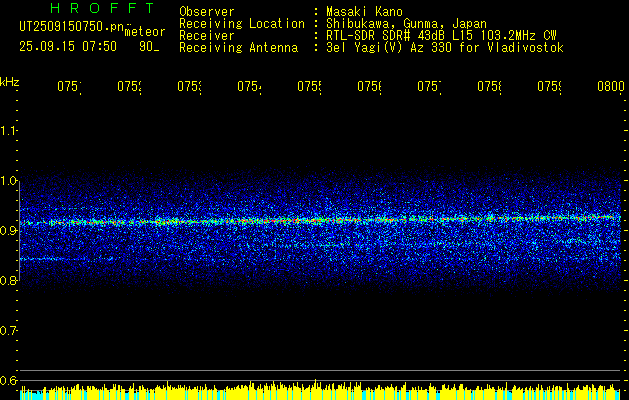This screenshot has height=400, width=629.
Task: Select the observer name "Masaki Kano"
Action: click(x=364, y=11)
